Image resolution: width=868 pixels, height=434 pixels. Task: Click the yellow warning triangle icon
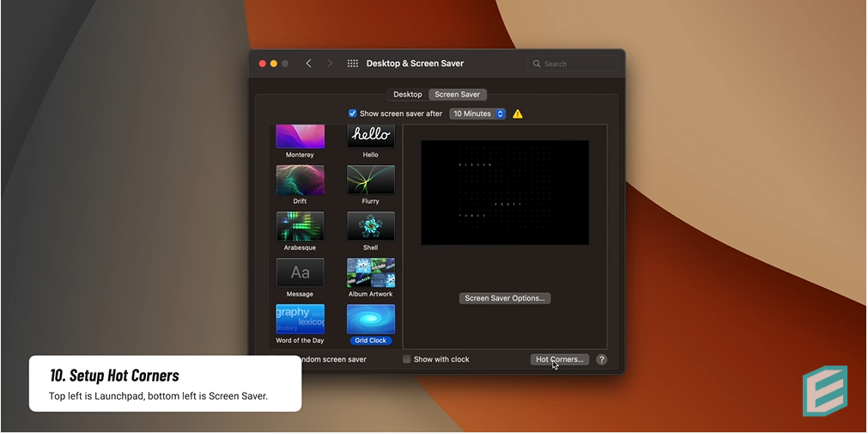(517, 113)
